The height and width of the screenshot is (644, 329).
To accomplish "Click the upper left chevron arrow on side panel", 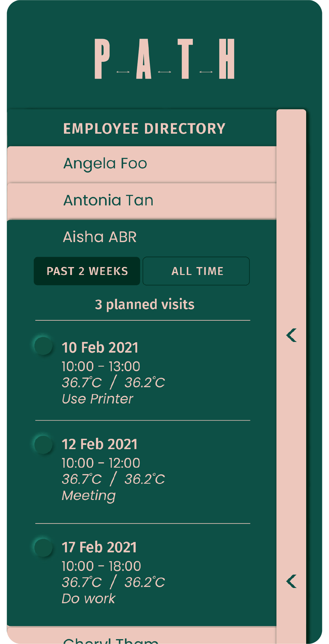I will (292, 335).
